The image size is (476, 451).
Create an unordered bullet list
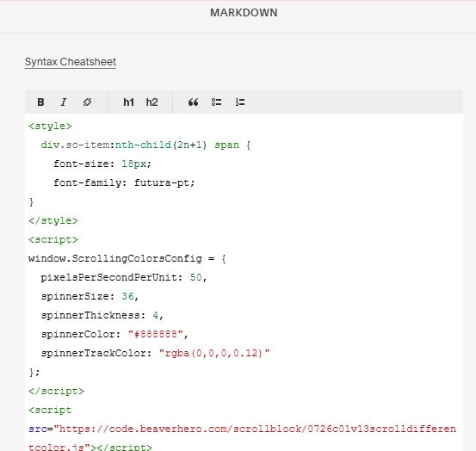(216, 102)
